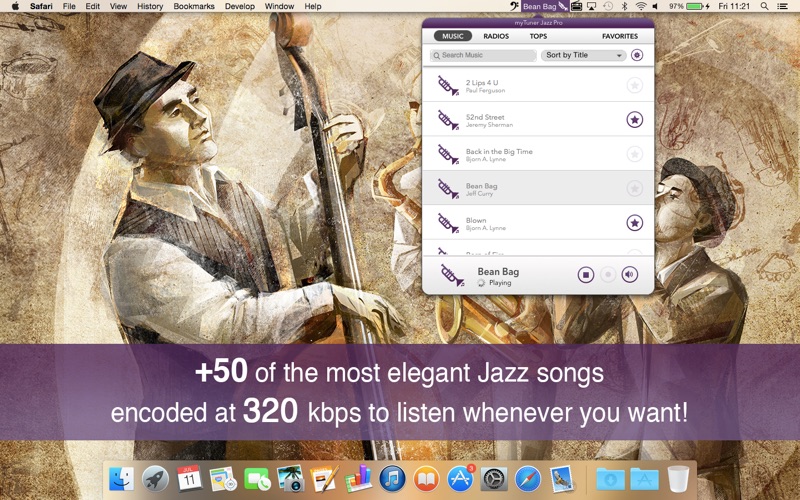
Task: Open the Bookmarks menu
Action: coord(194,6)
